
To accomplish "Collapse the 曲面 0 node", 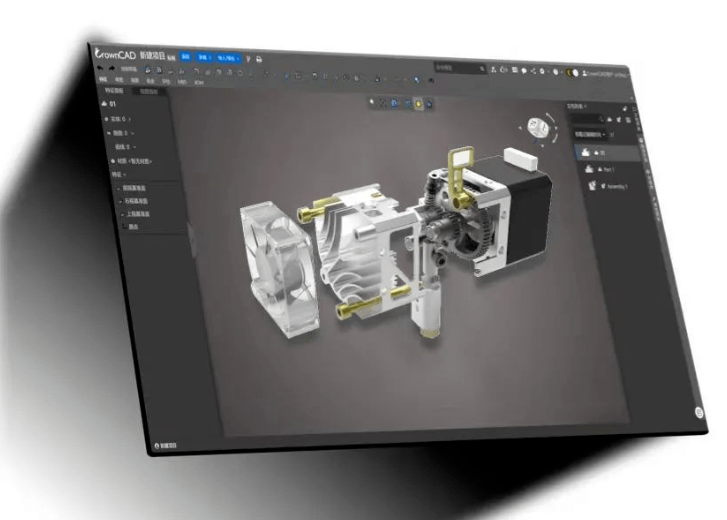I will (133, 133).
